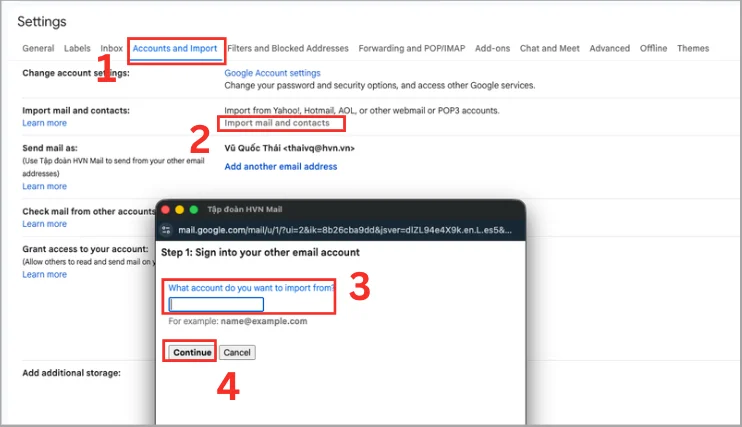Click the Continue button in popup
Image resolution: width=742 pixels, height=427 pixels.
coord(192,353)
